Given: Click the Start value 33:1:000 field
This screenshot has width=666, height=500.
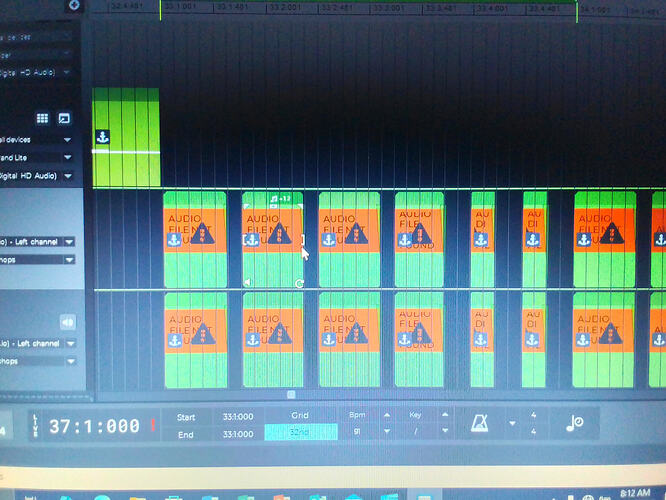Looking at the screenshot, I should (238, 417).
